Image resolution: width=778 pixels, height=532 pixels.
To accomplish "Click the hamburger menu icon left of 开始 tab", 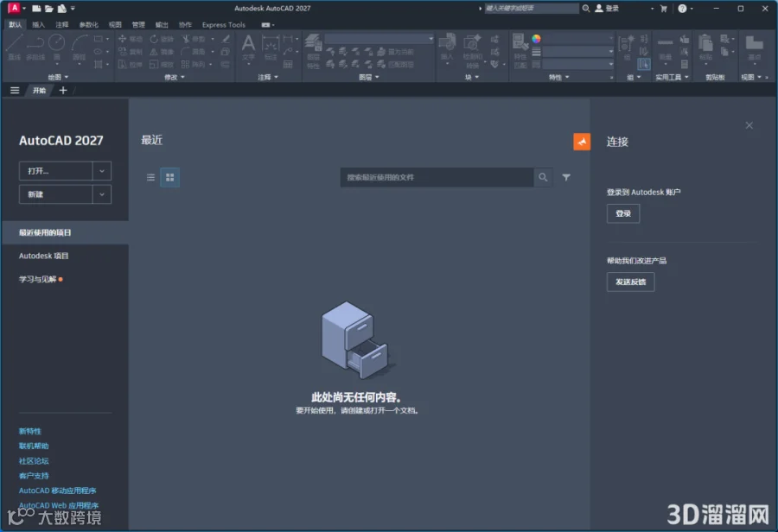I will (15, 90).
